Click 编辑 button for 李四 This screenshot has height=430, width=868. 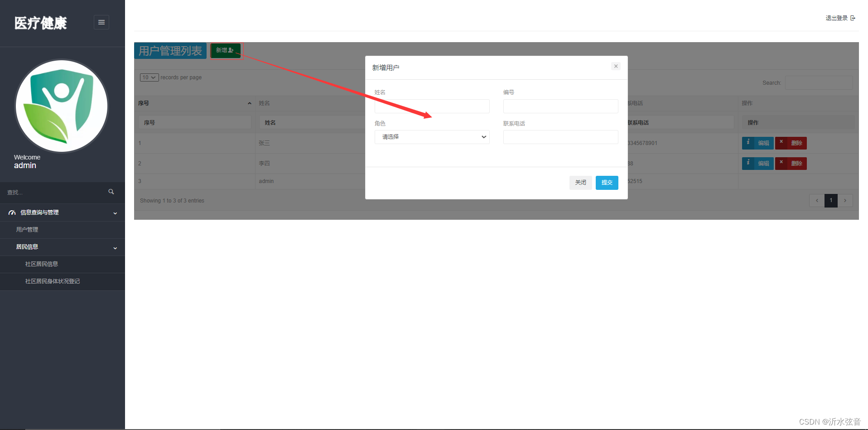click(758, 164)
